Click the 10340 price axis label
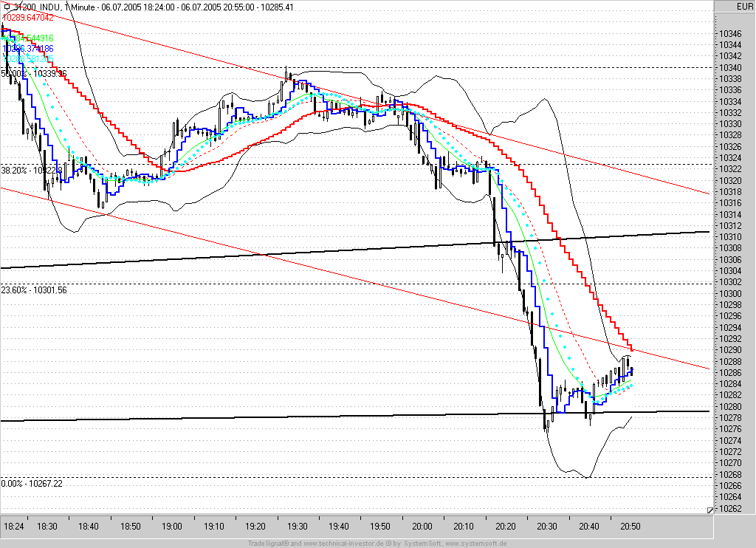This screenshot has height=548, width=756. [730, 67]
